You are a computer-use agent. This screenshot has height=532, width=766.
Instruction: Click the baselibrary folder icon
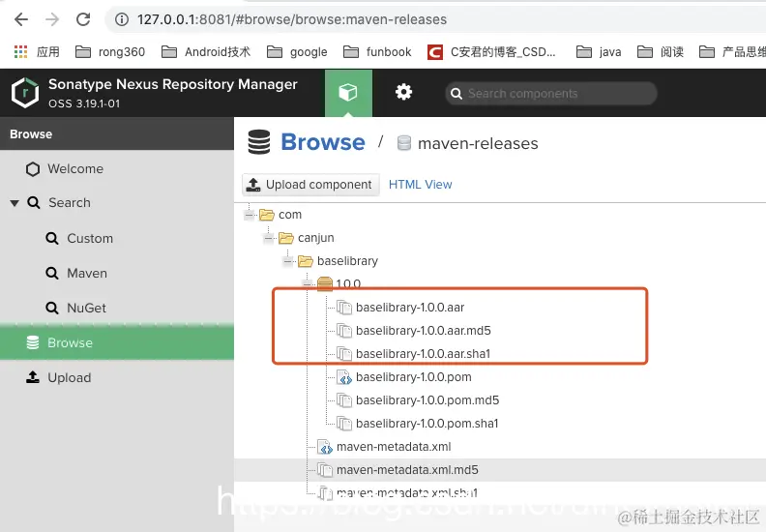click(306, 261)
